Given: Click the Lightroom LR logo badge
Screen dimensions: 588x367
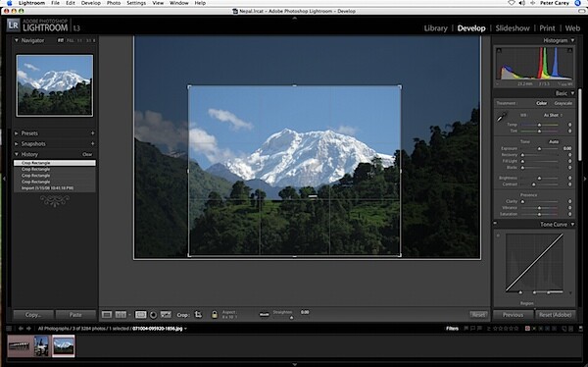Looking at the screenshot, I should (x=13, y=26).
